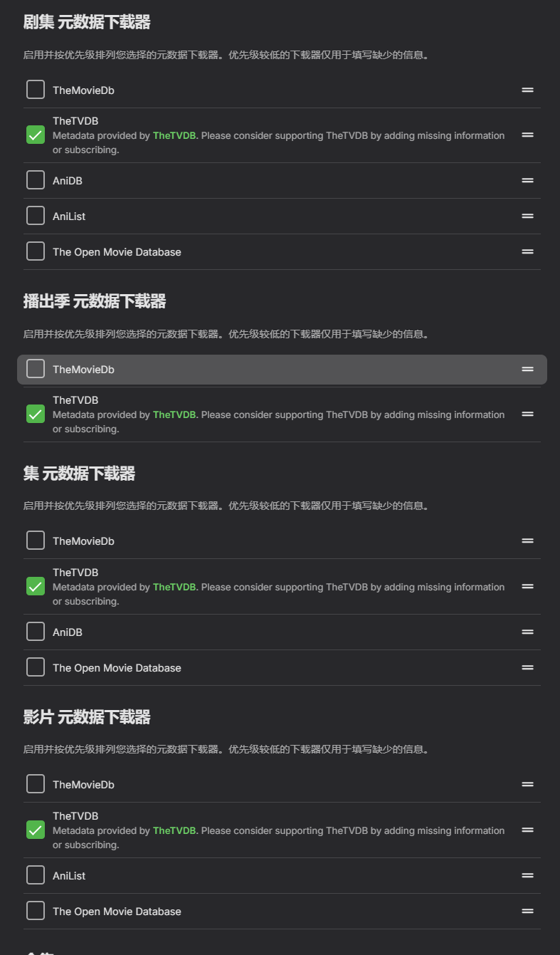Viewport: 560px width, 955px height.
Task: Enable TheMovieDb checkbox under 剧集 元数据下载器
Action: pos(36,90)
